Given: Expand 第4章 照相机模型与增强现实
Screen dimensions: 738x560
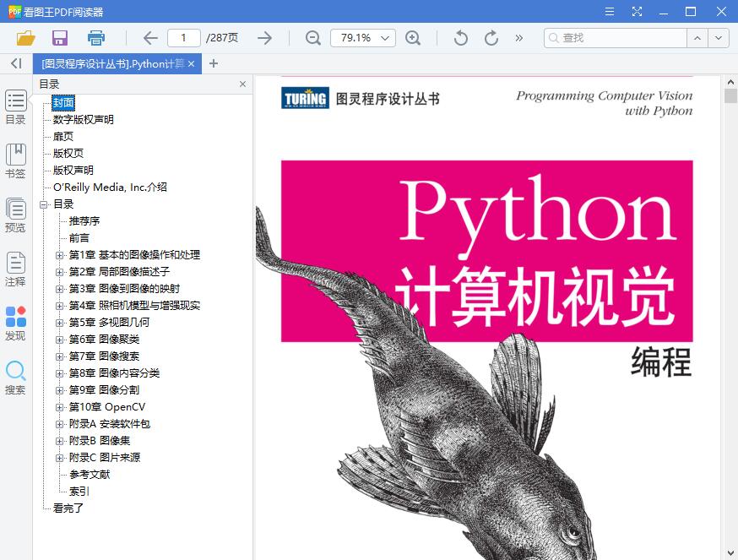Looking at the screenshot, I should [59, 306].
